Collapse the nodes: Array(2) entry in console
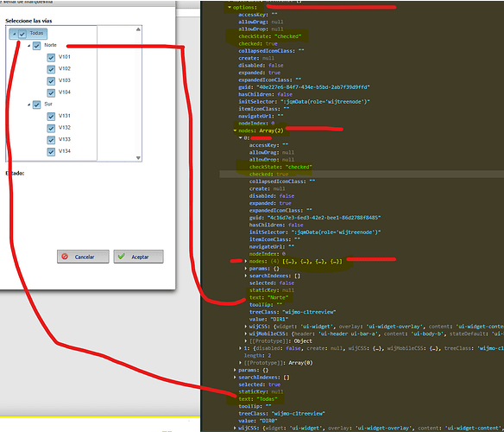 pyautogui.click(x=235, y=130)
